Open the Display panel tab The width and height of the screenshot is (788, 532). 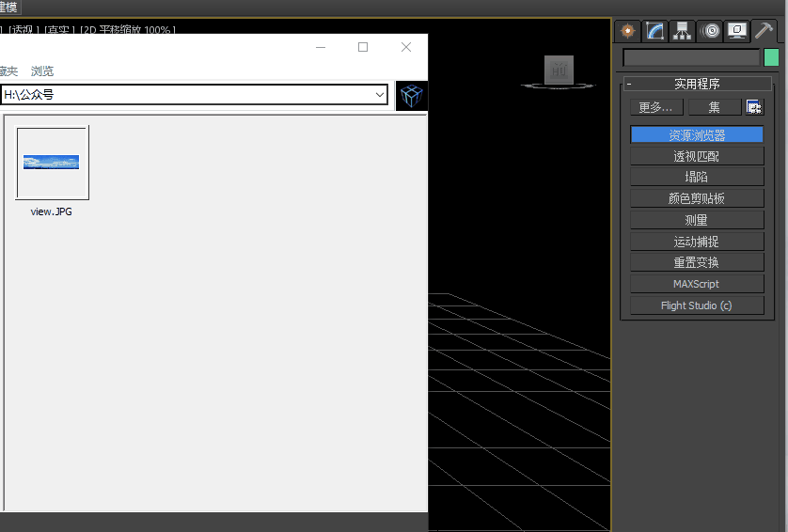click(x=736, y=31)
